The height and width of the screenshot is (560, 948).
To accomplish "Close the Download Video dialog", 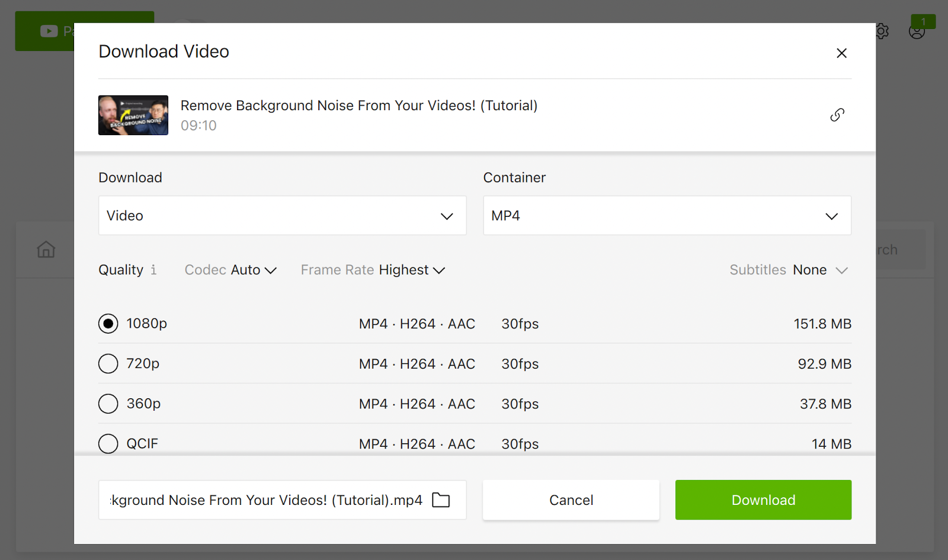I will [841, 53].
